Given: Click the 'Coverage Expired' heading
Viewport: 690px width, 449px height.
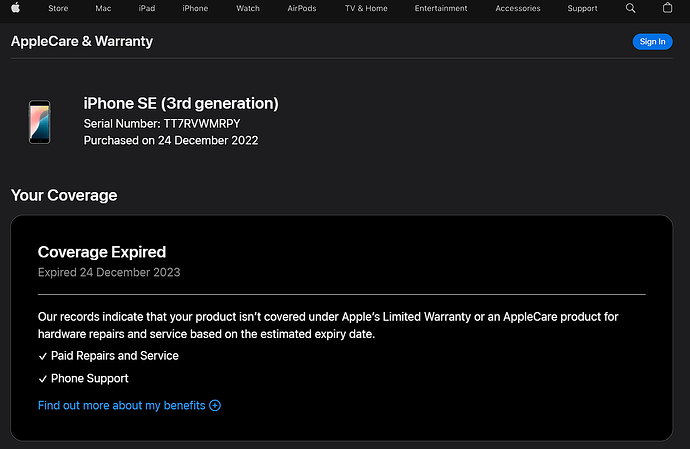Looking at the screenshot, I should pyautogui.click(x=102, y=252).
